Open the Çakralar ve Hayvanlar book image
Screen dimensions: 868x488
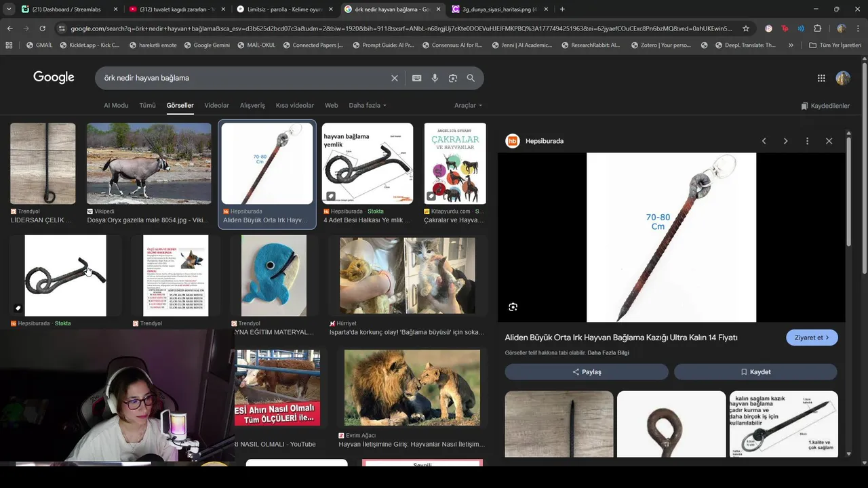(455, 163)
